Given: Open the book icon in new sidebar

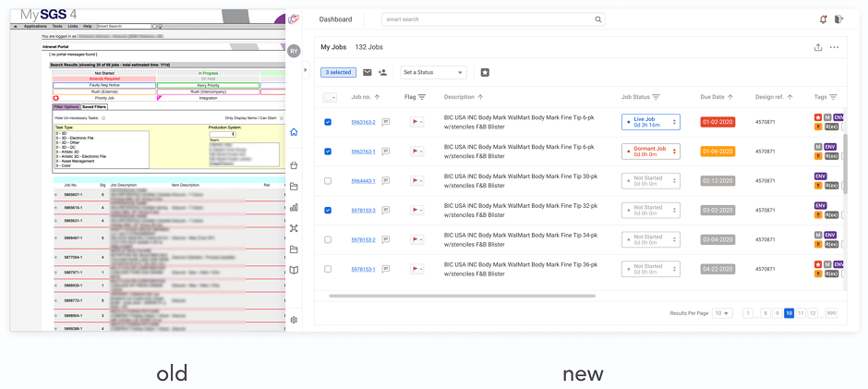Looking at the screenshot, I should click(294, 271).
